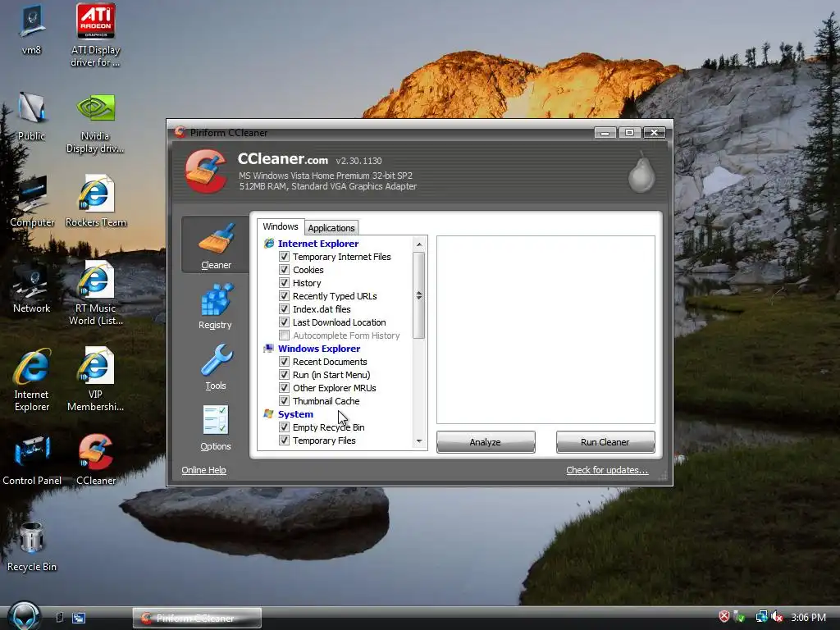Click the safely remove hardware tray icon

(739, 617)
